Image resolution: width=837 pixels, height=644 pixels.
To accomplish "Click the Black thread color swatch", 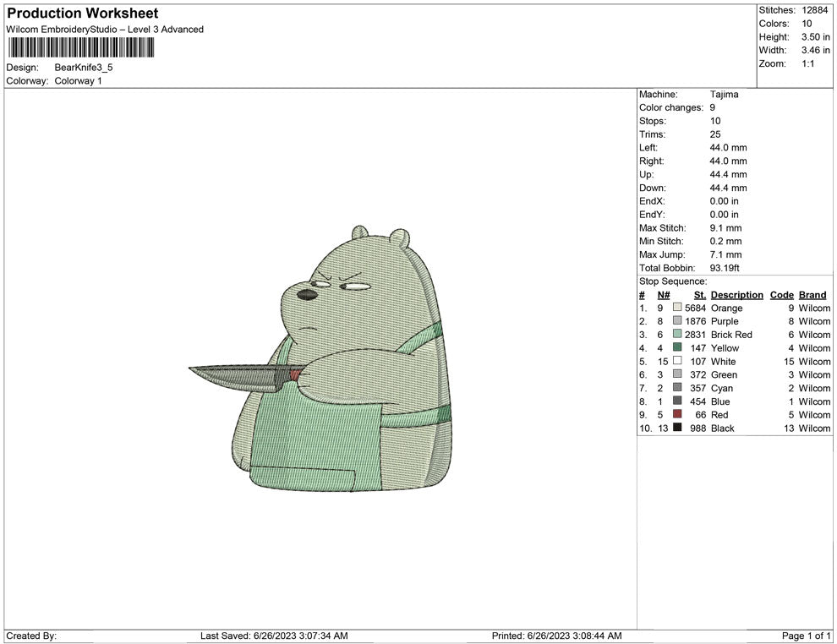I will [x=677, y=428].
